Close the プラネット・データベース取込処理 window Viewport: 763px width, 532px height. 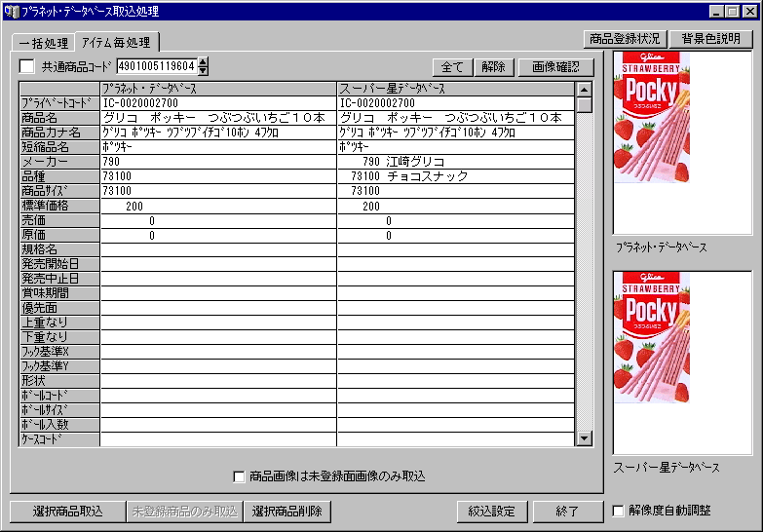(x=750, y=11)
